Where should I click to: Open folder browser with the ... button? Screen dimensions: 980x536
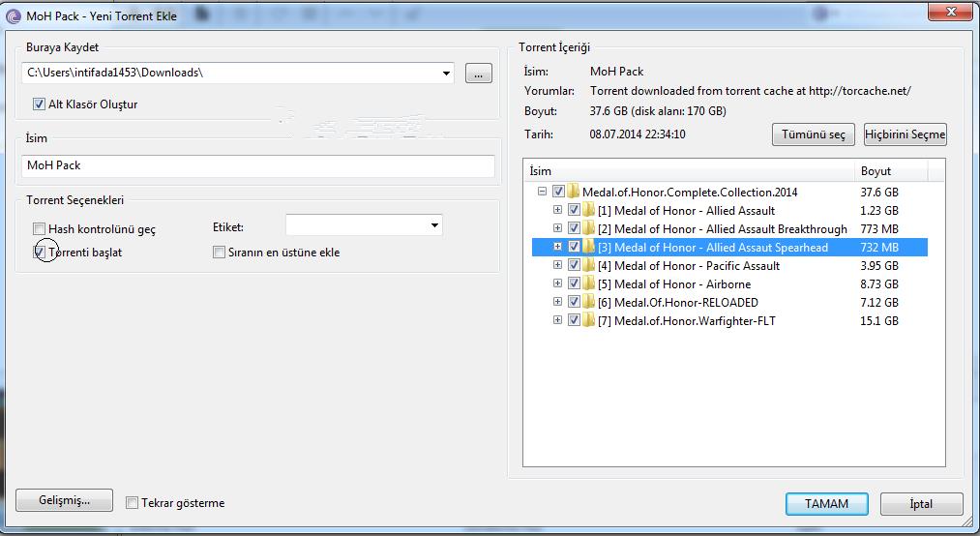point(478,74)
